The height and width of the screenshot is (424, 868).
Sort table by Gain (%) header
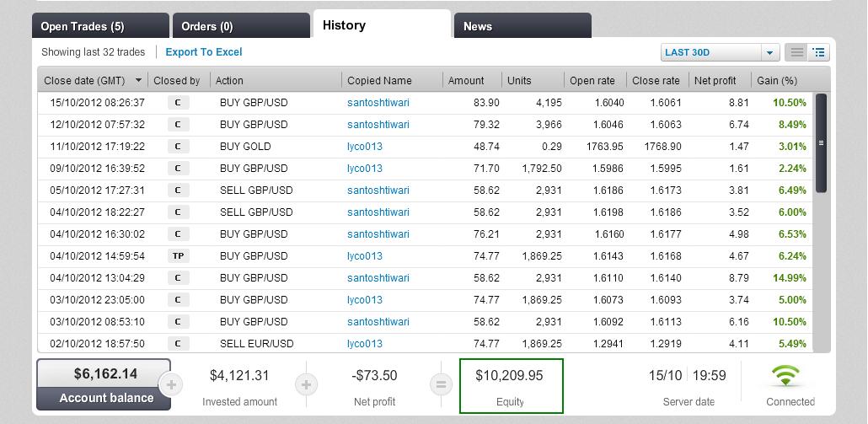point(777,81)
